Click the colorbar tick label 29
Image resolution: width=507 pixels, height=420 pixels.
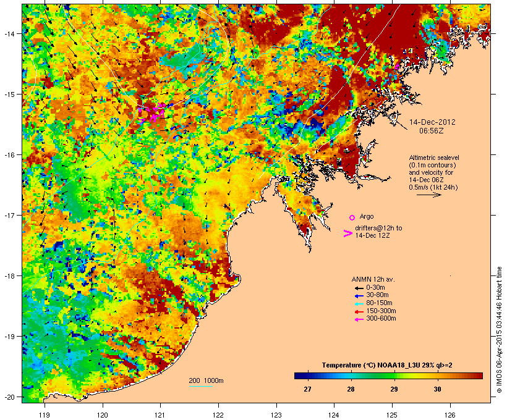(x=394, y=389)
